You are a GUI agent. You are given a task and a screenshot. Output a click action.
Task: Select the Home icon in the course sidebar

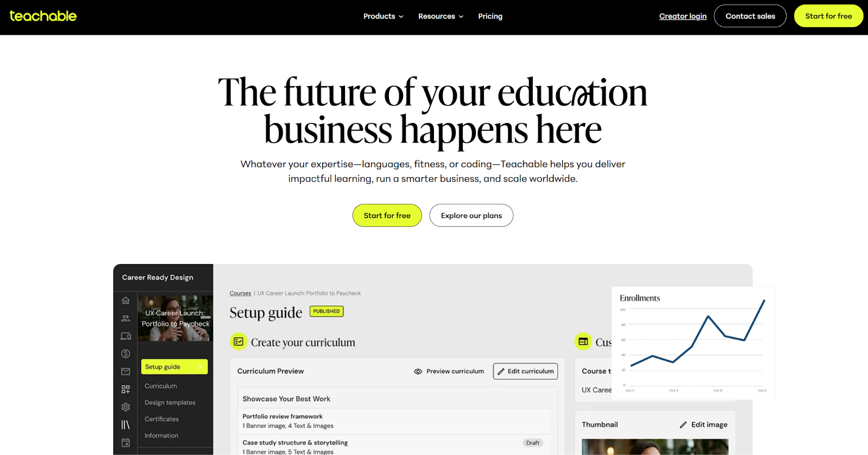[x=125, y=300]
